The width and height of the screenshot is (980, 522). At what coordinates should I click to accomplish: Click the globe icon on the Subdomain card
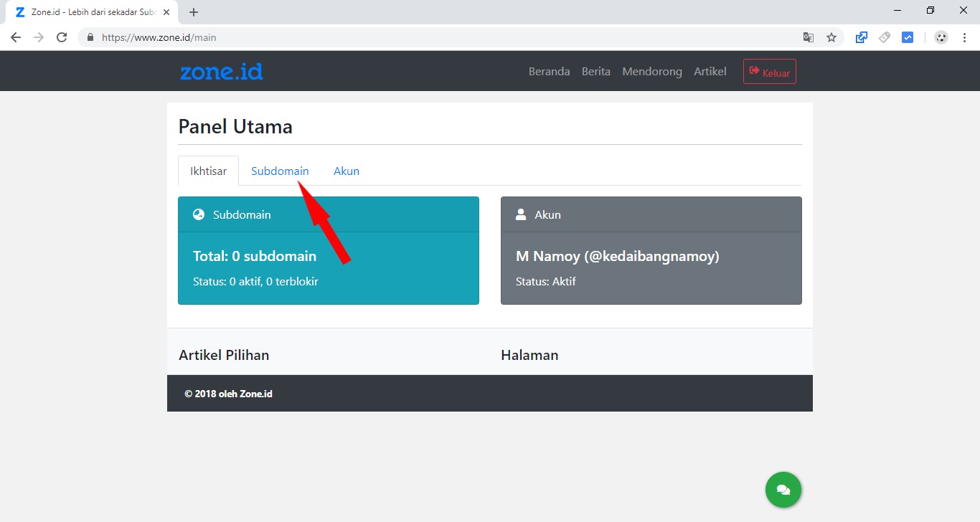pos(197,214)
